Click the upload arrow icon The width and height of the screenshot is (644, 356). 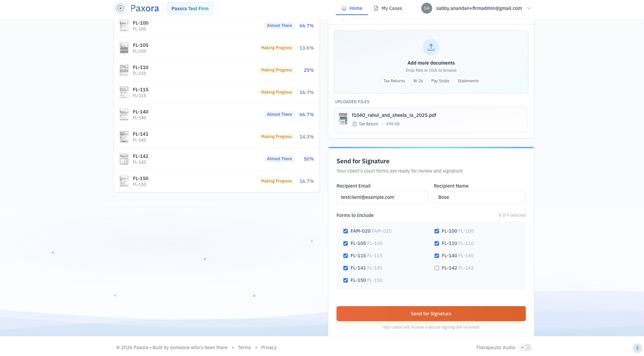coord(431,47)
